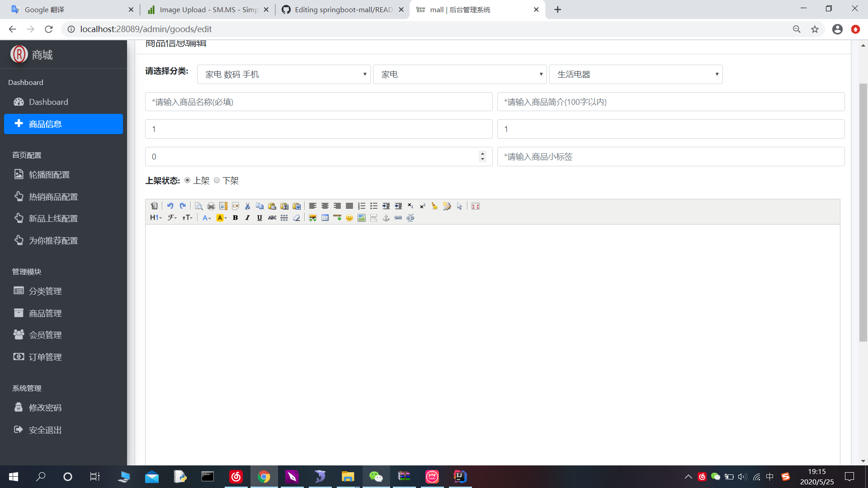Insert an image with the image icon
Image resolution: width=868 pixels, height=488 pixels.
tap(361, 218)
